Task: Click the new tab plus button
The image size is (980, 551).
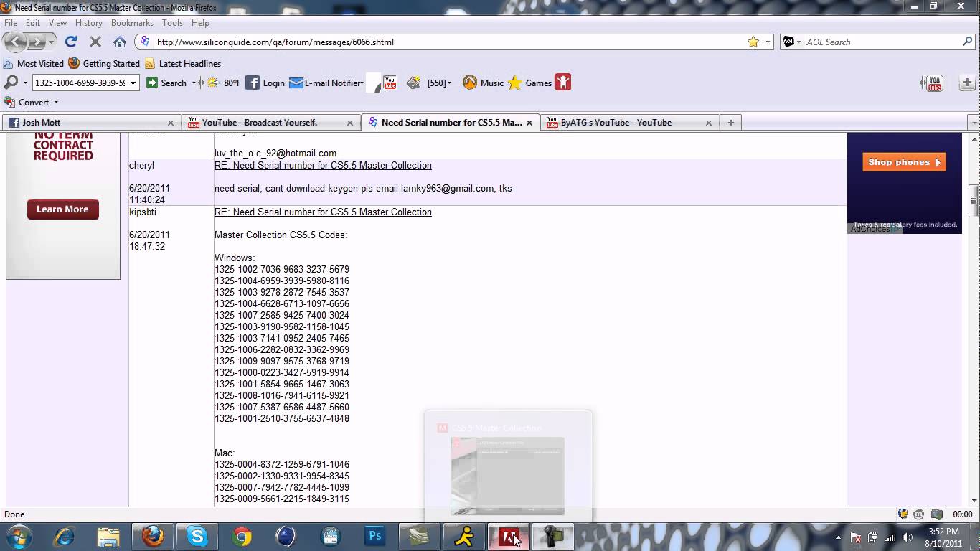Action: (x=730, y=123)
